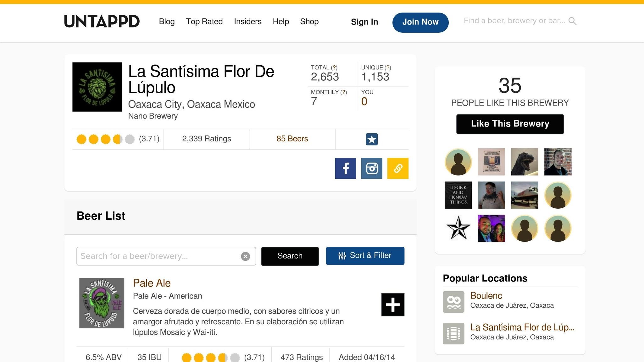
Task: Open the brewery's Facebook page icon
Action: point(346,168)
